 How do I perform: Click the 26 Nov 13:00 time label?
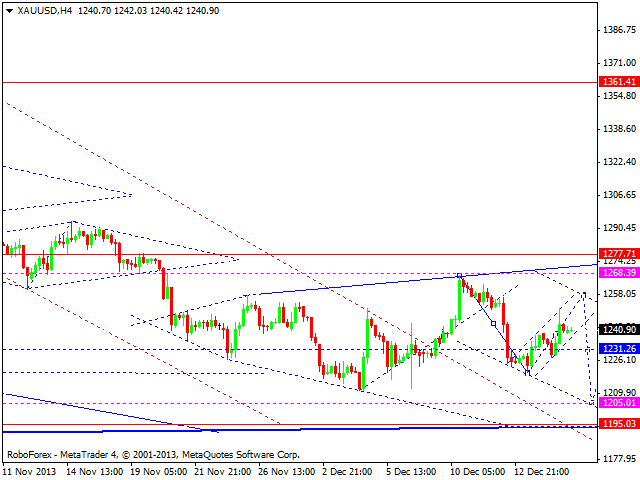click(x=287, y=472)
